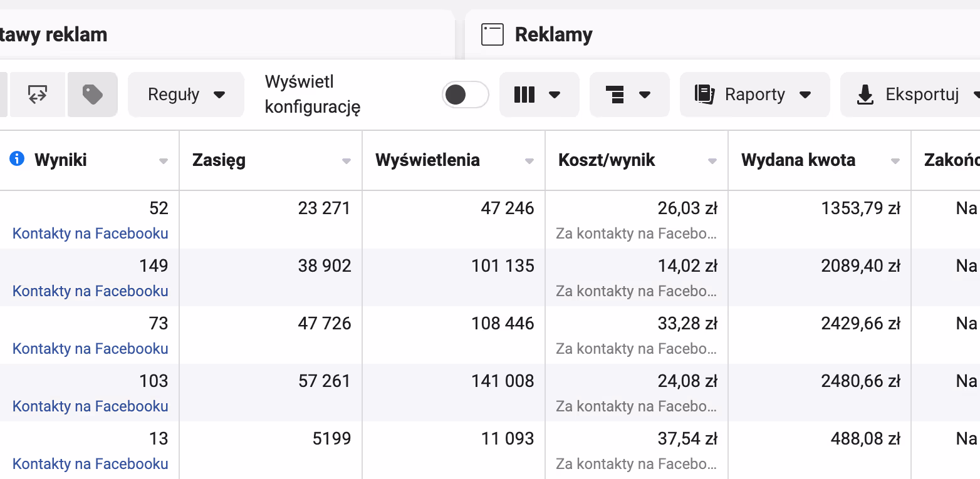This screenshot has height=479, width=980.
Task: Click the blue info icon beside Wyniki
Action: click(17, 160)
